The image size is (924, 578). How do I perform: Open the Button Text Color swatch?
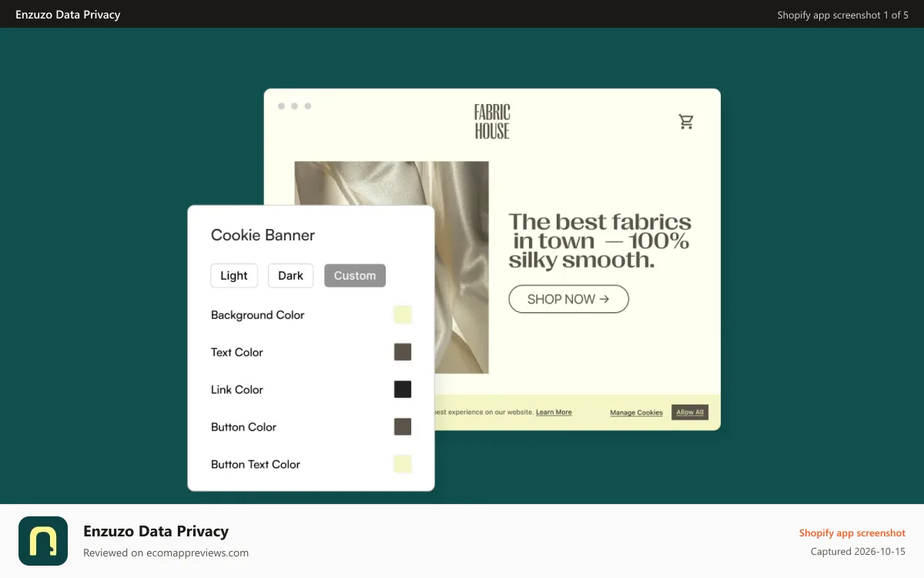click(x=403, y=464)
